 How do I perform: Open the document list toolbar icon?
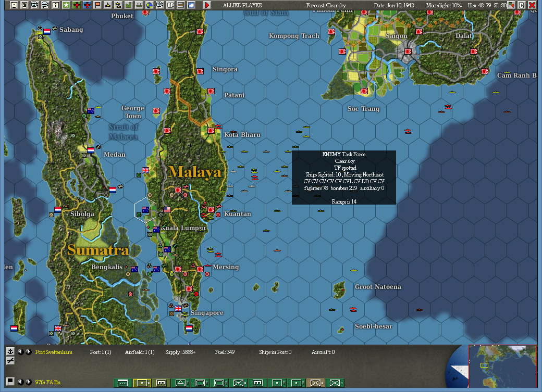tap(24, 5)
